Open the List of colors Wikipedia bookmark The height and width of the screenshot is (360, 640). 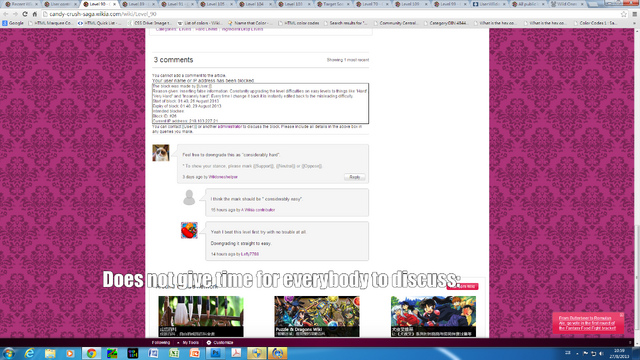point(200,23)
